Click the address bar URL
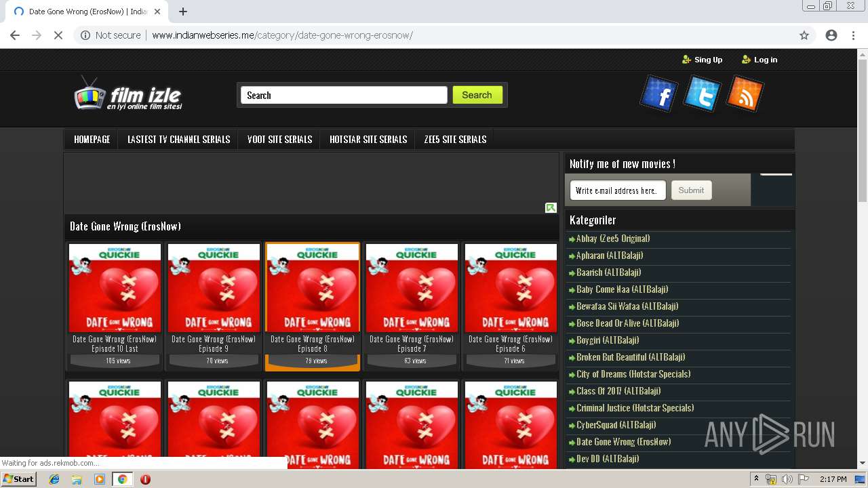 (x=282, y=35)
